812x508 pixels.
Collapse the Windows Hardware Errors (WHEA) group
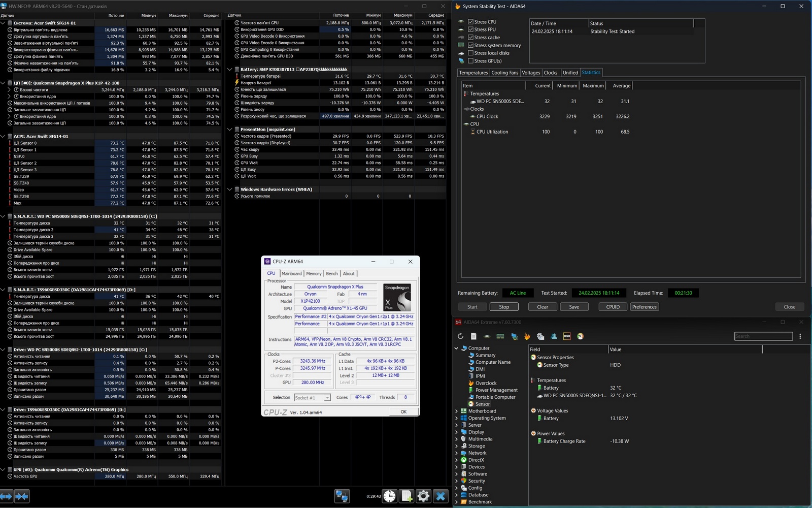click(x=230, y=189)
